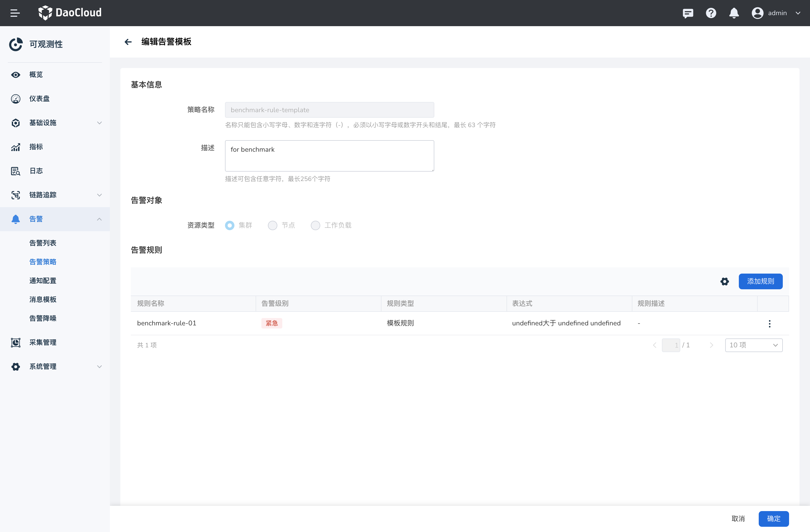810x532 pixels.
Task: Open the 10 项 page size dropdown
Action: (x=753, y=345)
